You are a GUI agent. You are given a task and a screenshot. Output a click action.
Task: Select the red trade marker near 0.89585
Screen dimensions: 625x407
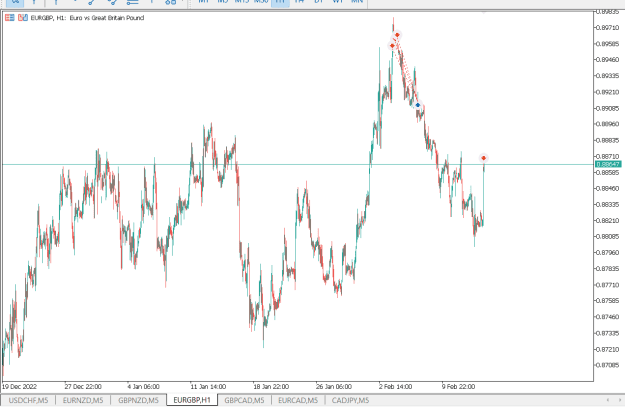point(392,46)
